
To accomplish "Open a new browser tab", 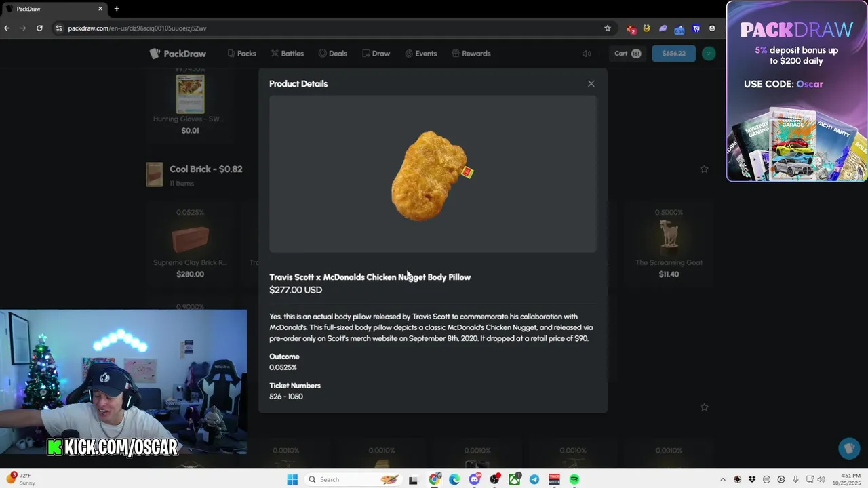I will click(117, 9).
